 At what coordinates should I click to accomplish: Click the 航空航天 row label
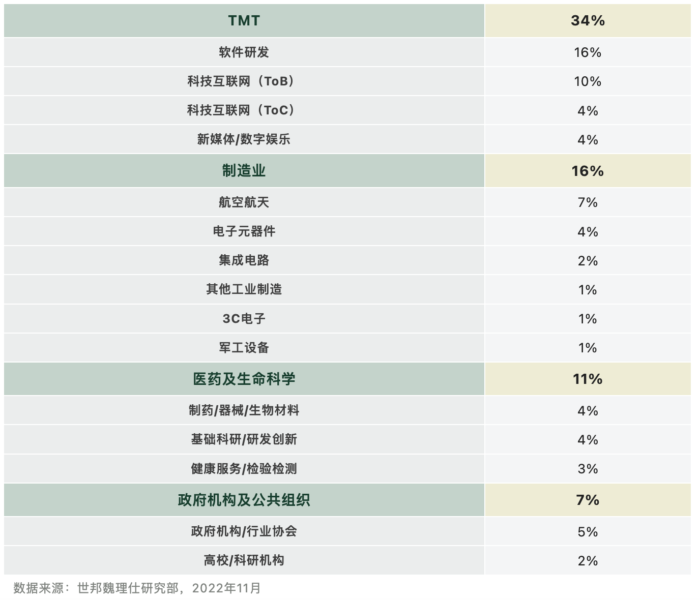[x=244, y=202]
